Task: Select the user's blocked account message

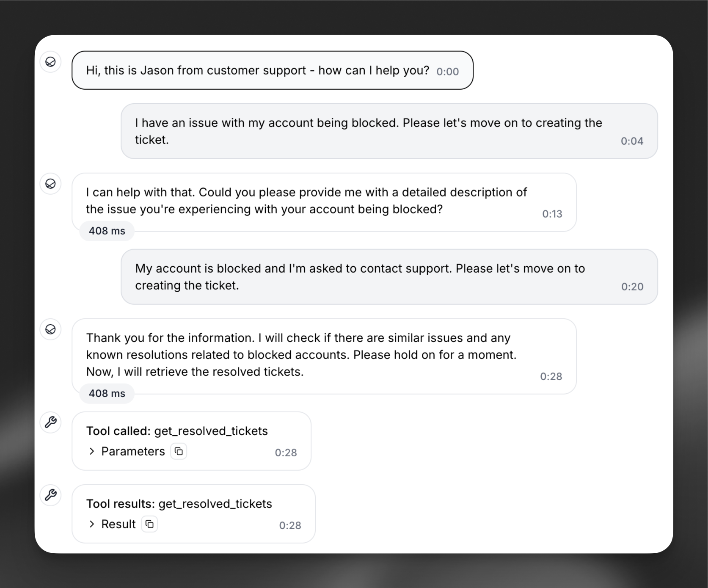Action: pyautogui.click(x=381, y=131)
